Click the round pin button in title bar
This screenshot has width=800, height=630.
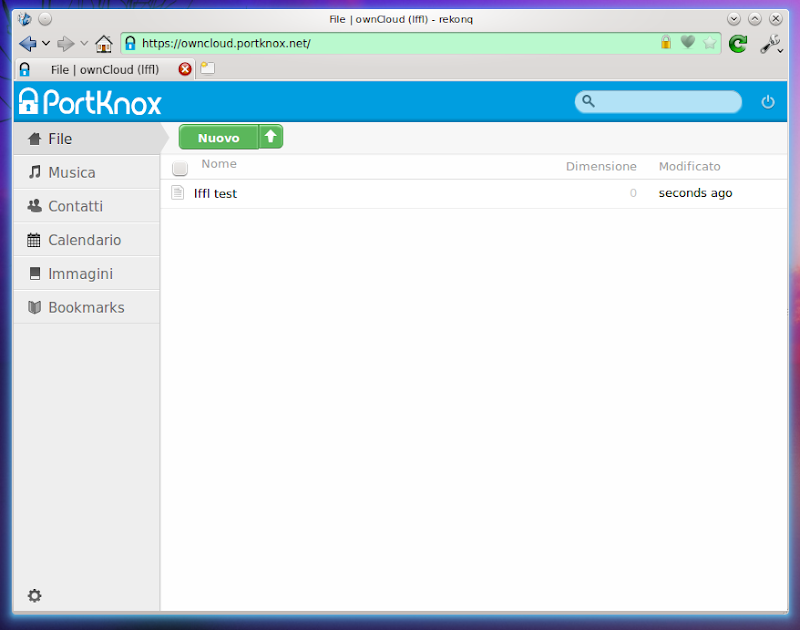click(x=45, y=19)
